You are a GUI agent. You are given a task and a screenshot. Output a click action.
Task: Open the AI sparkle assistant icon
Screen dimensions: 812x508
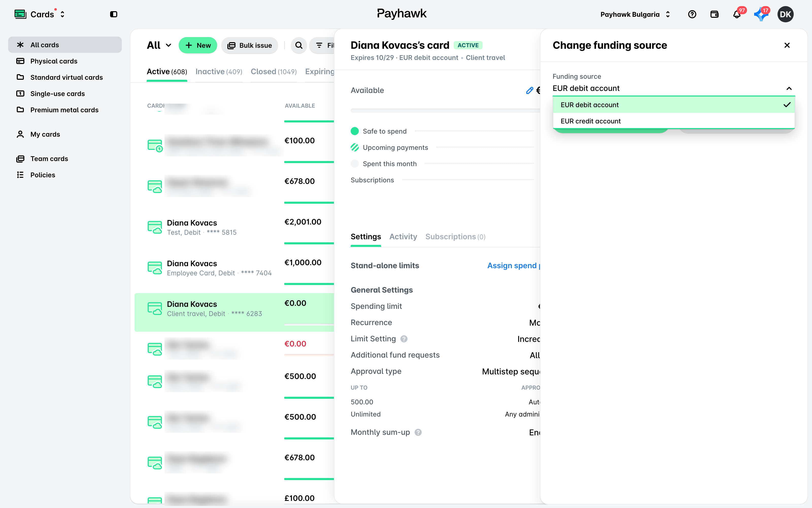761,14
